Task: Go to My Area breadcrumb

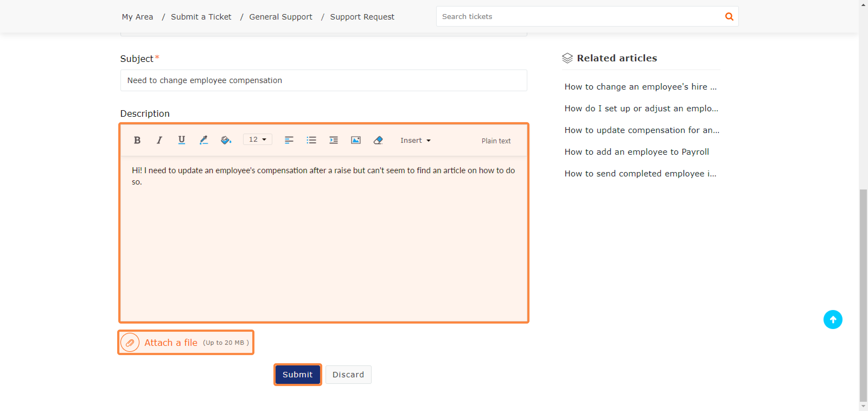Action: click(138, 17)
